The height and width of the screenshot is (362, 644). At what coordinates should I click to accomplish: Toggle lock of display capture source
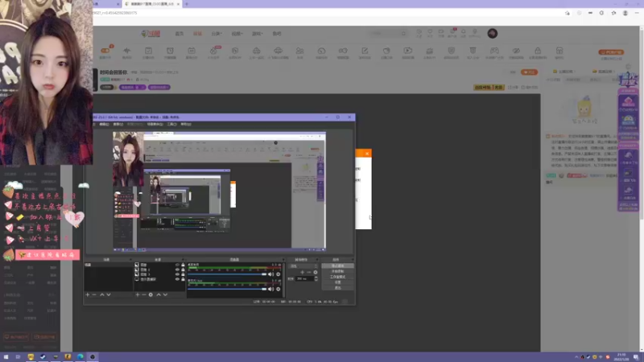click(183, 279)
